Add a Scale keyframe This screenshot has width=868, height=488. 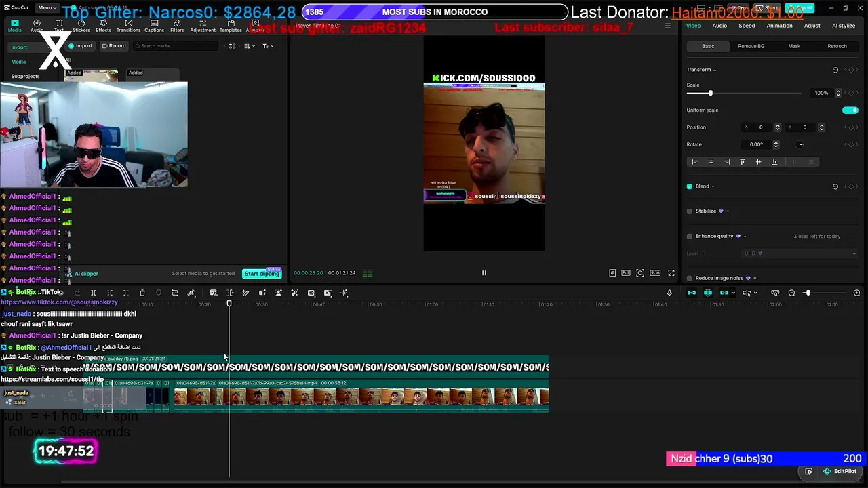[851, 93]
